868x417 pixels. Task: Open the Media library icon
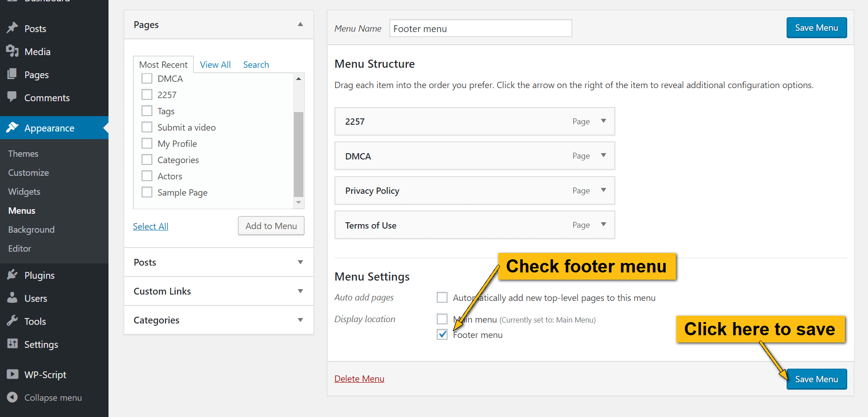[12, 51]
